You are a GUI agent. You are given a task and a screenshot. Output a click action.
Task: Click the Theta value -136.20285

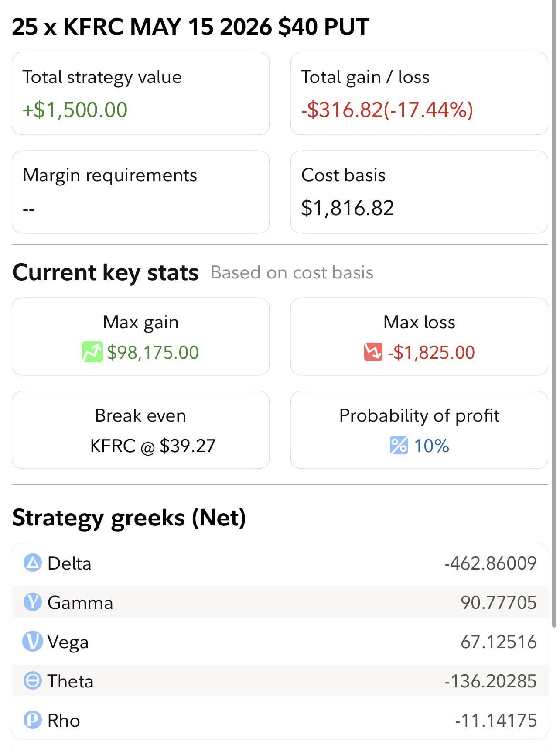tap(490, 681)
